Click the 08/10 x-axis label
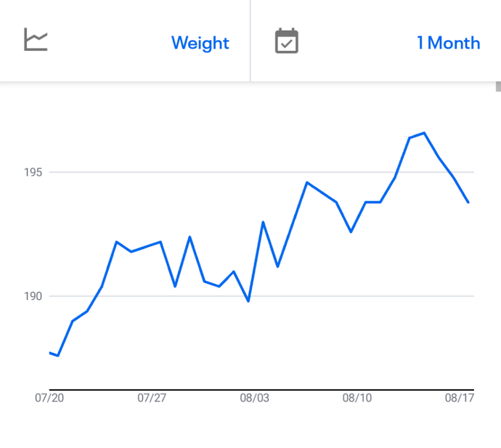This screenshot has height=448, width=501. [357, 398]
